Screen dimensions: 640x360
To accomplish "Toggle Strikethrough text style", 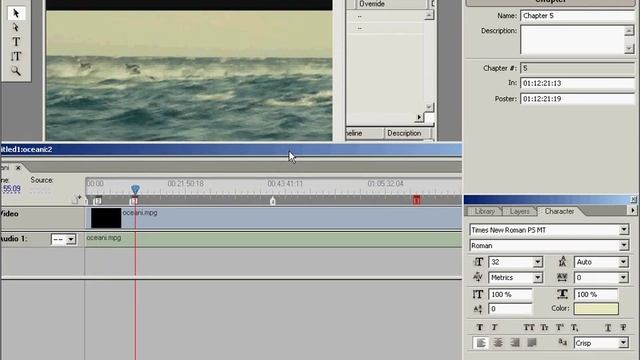I will tap(623, 327).
